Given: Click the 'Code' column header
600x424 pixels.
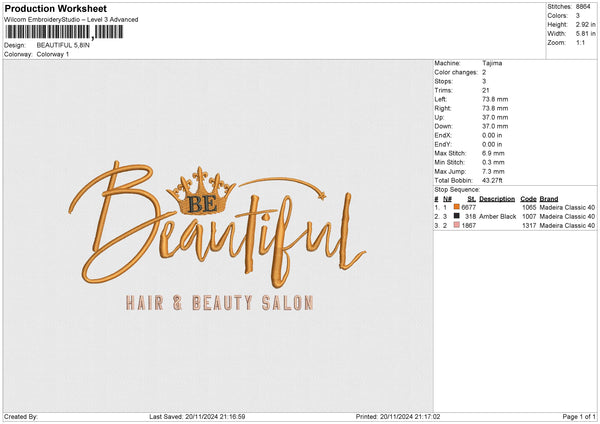Looking at the screenshot, I should [528, 199].
